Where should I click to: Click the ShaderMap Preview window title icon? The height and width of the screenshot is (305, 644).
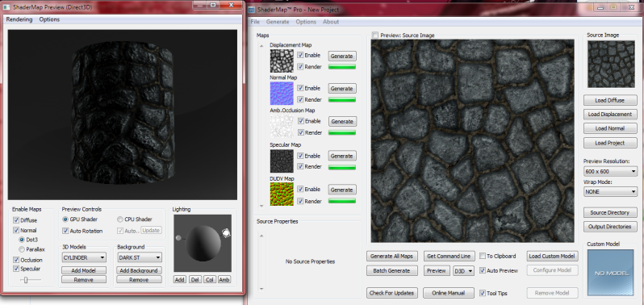tap(6, 7)
